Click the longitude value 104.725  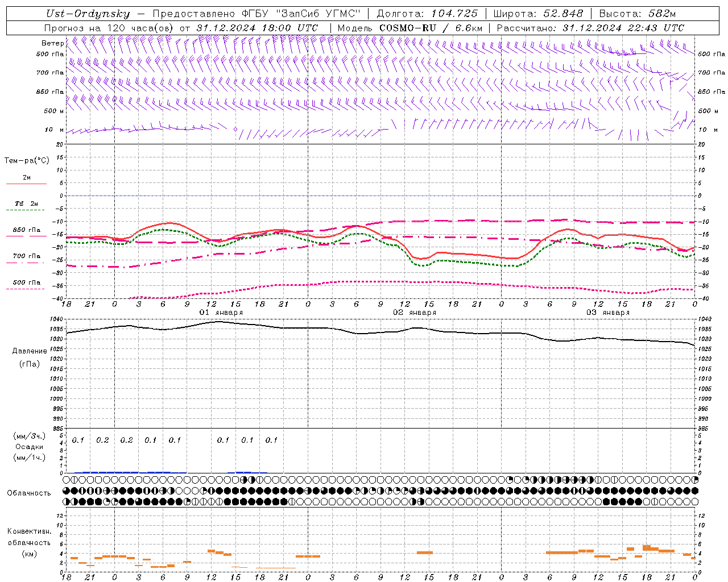(454, 14)
